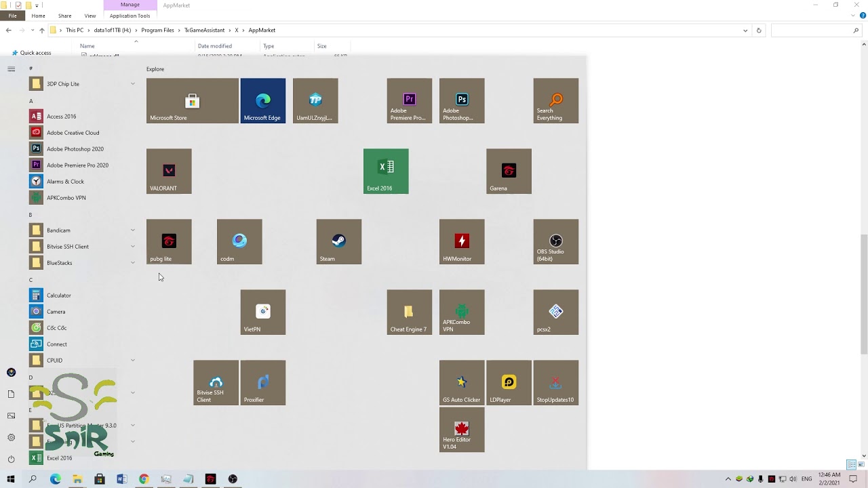Open the Proxifier tile

[x=263, y=383]
